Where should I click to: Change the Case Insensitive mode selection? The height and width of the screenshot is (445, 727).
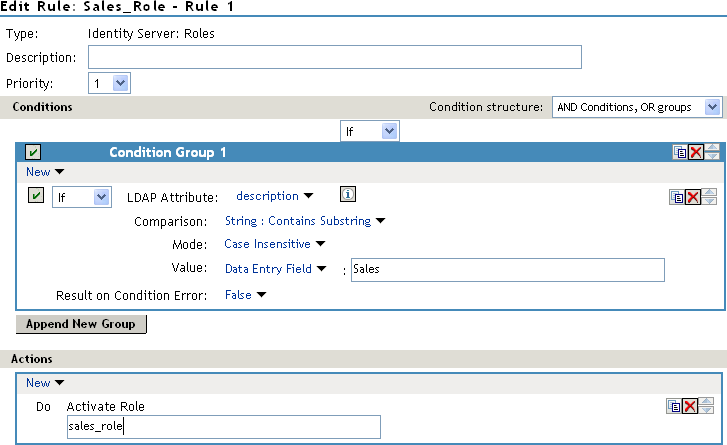(275, 243)
